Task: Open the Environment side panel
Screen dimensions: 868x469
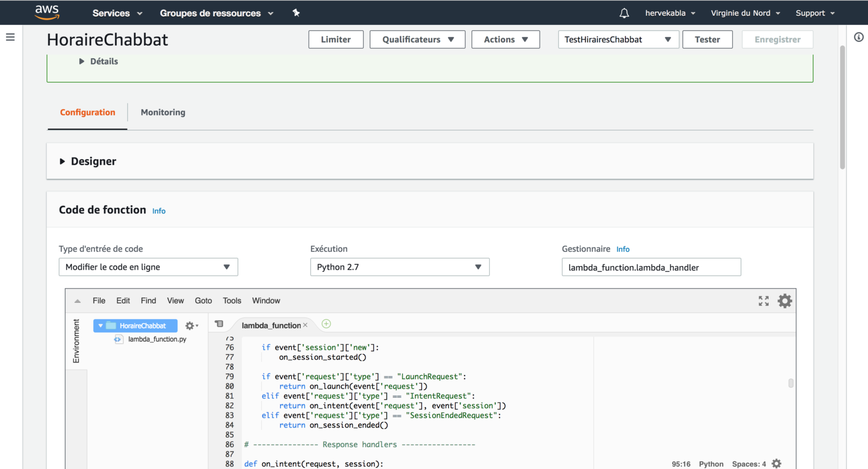Action: pos(76,341)
